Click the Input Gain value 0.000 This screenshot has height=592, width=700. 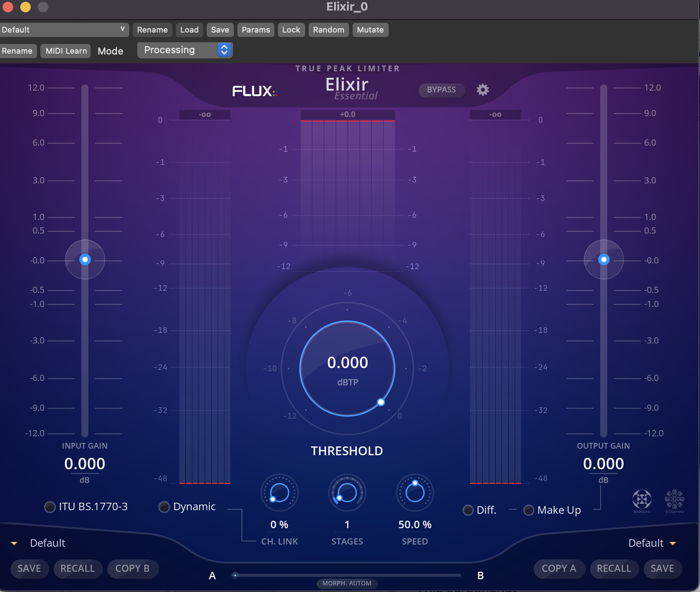pyautogui.click(x=85, y=464)
